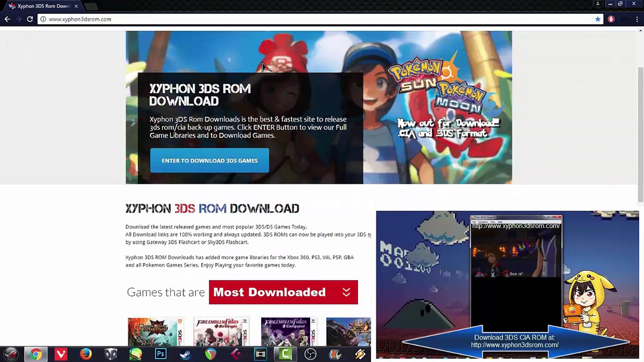Viewport: 644px width, 362px height.
Task: Open Photoshop from the taskbar
Action: pos(161,354)
